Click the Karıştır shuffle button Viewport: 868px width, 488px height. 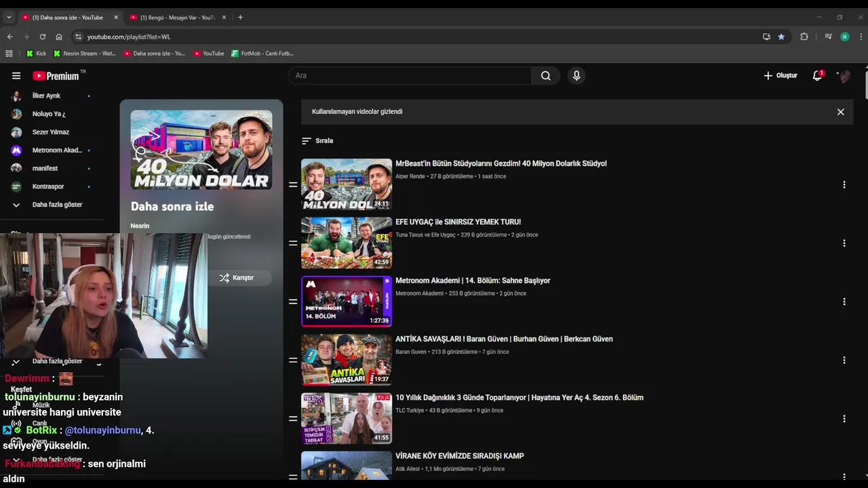(x=237, y=278)
